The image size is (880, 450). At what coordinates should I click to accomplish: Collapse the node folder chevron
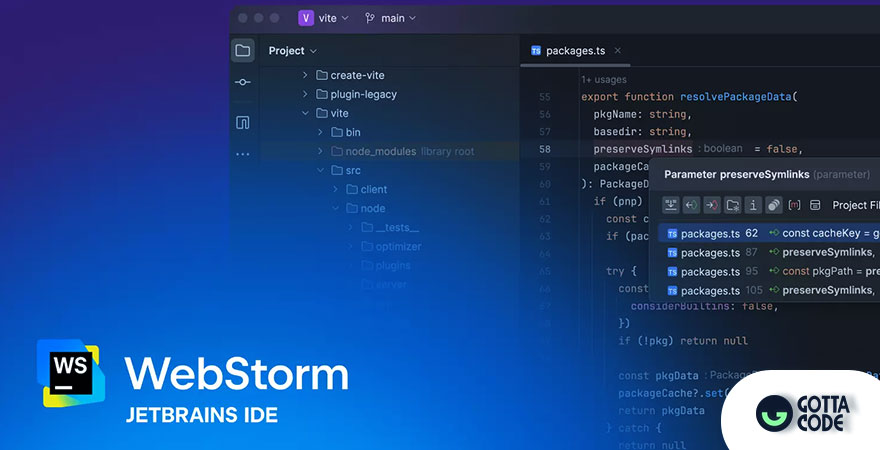click(x=335, y=208)
